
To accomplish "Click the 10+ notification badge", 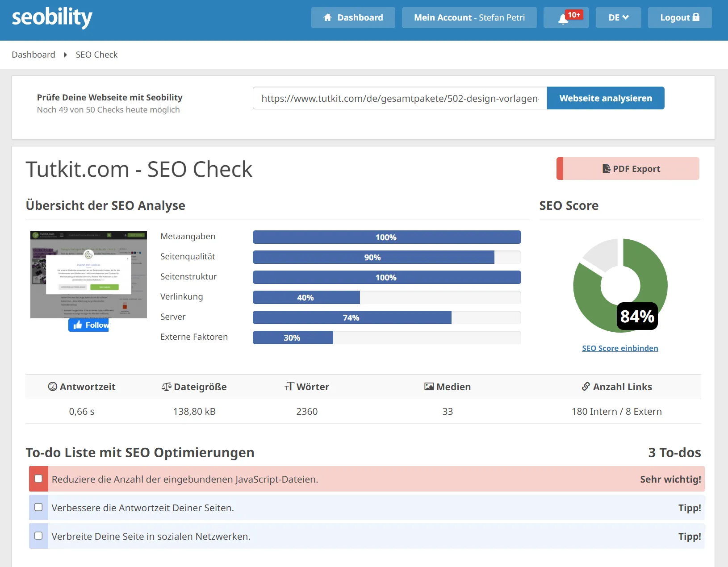I will click(x=574, y=15).
